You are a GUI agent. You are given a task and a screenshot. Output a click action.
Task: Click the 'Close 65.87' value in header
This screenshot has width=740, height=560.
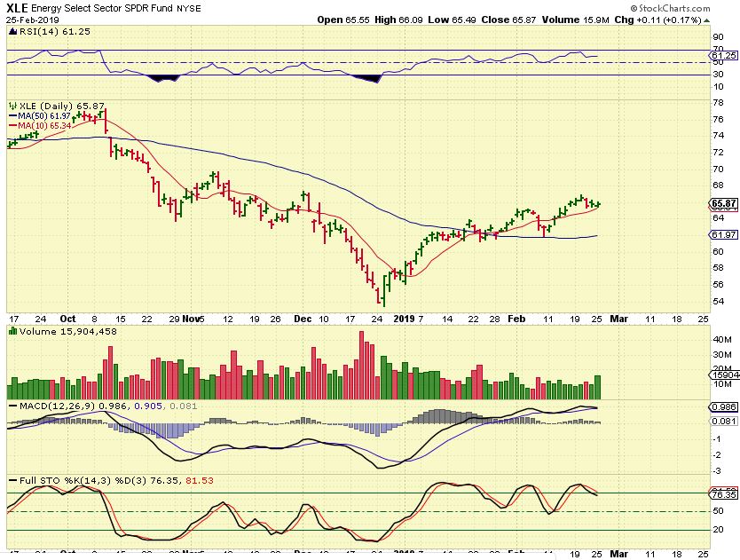click(x=508, y=20)
